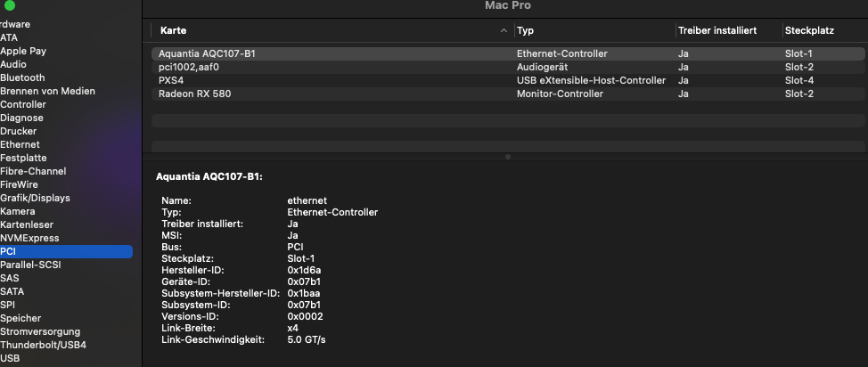Select the Aquantia AQC107-B1 row
868x367 pixels.
click(508, 53)
